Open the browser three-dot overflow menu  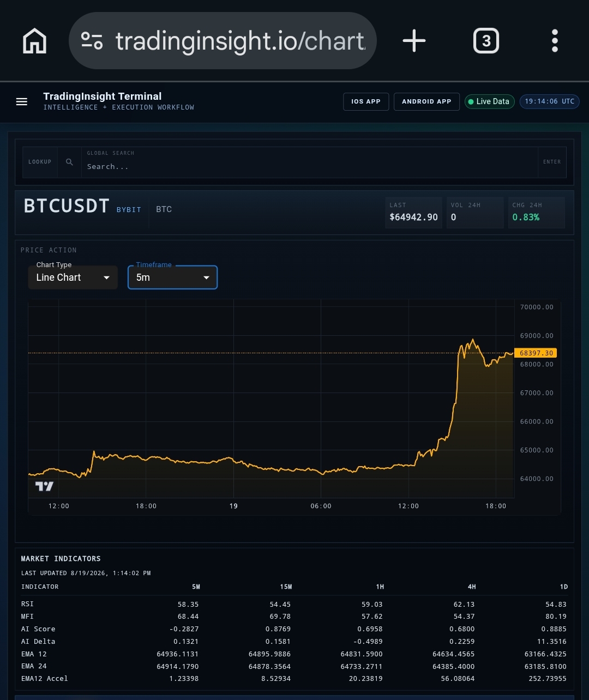coord(555,41)
